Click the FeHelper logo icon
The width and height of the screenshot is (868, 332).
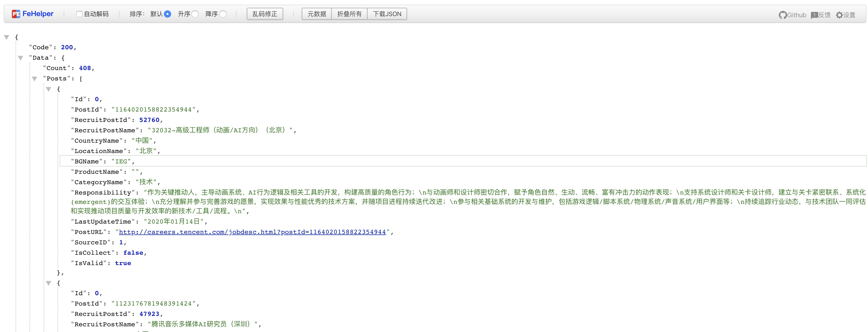click(16, 14)
